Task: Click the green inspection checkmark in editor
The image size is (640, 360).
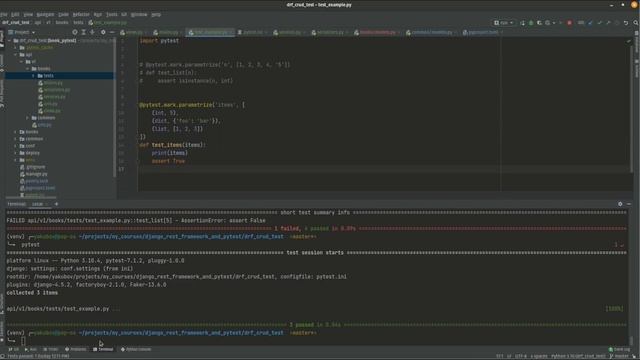Action: click(629, 41)
